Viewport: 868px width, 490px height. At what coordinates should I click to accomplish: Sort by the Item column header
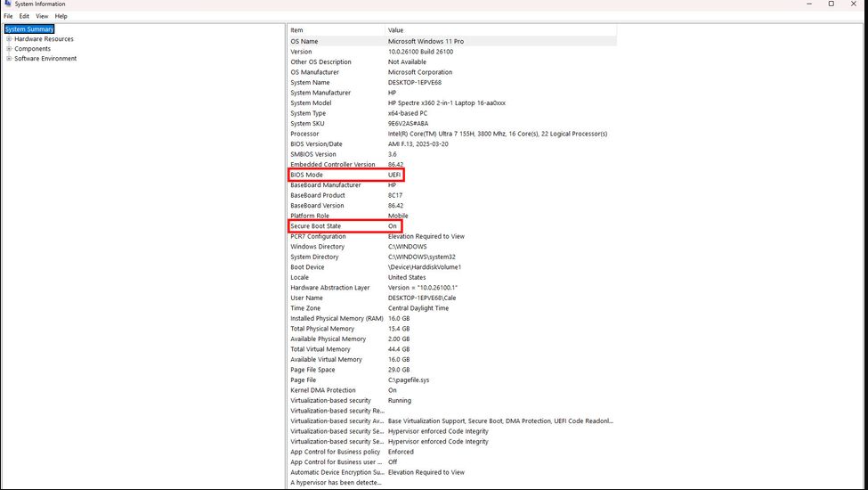click(x=336, y=30)
